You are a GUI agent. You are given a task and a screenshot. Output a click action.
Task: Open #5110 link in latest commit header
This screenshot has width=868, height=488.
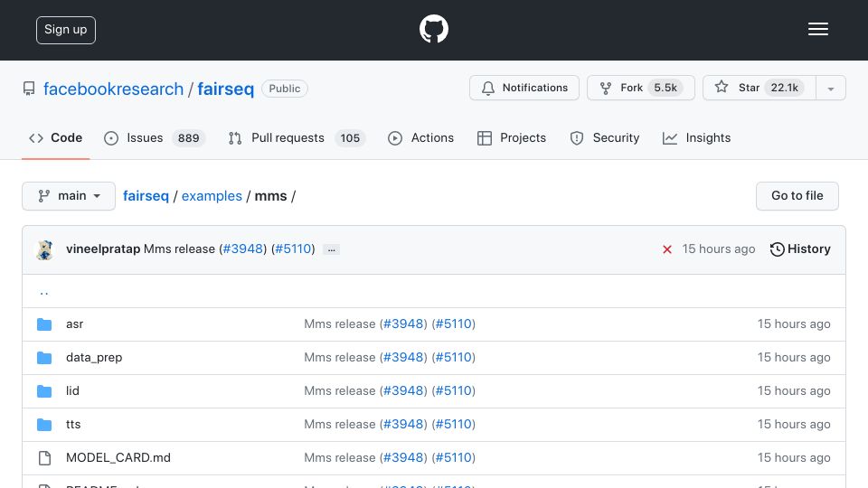pyautogui.click(x=293, y=249)
